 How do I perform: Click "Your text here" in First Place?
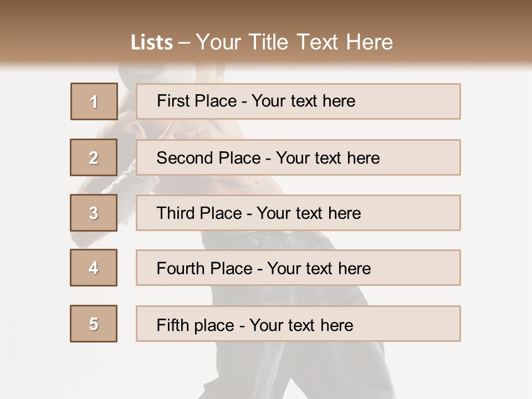click(303, 101)
